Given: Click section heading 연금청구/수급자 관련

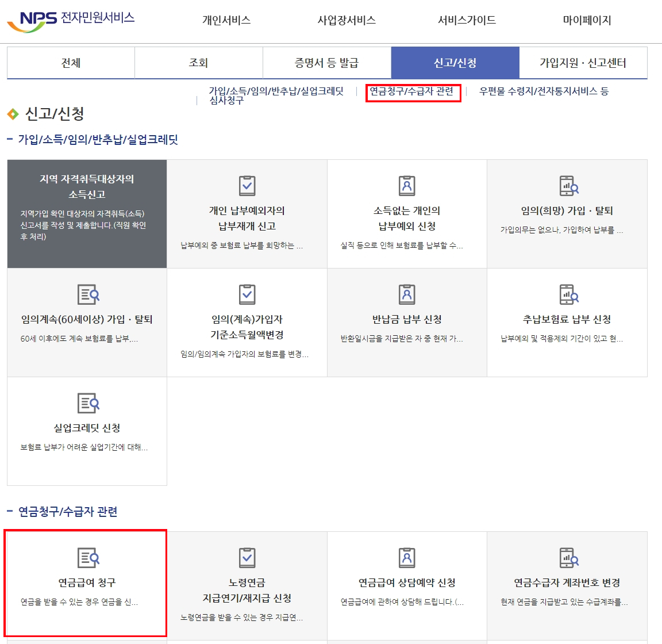Looking at the screenshot, I should coord(68,511).
